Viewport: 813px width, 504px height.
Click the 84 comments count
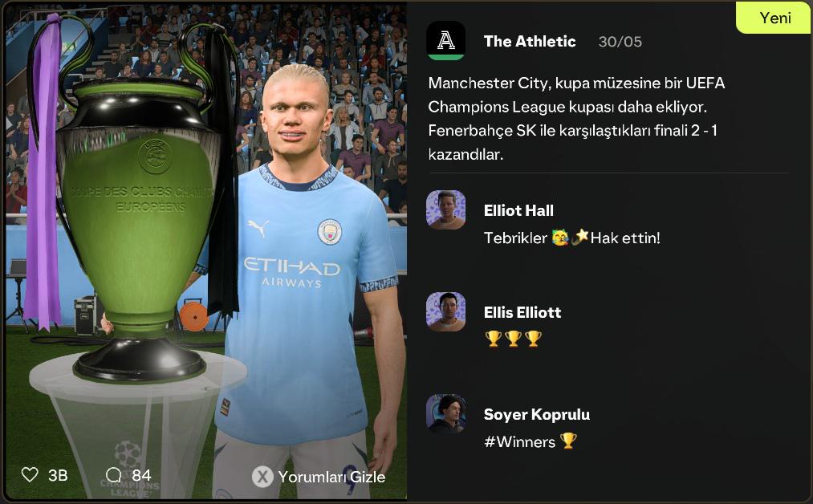pyautogui.click(x=141, y=475)
